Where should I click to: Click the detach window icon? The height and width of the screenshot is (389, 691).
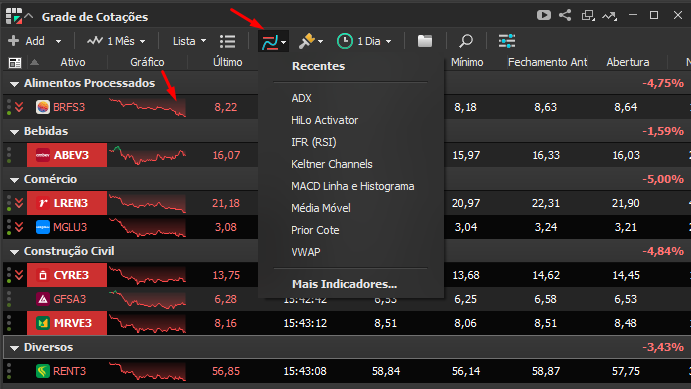tap(587, 15)
